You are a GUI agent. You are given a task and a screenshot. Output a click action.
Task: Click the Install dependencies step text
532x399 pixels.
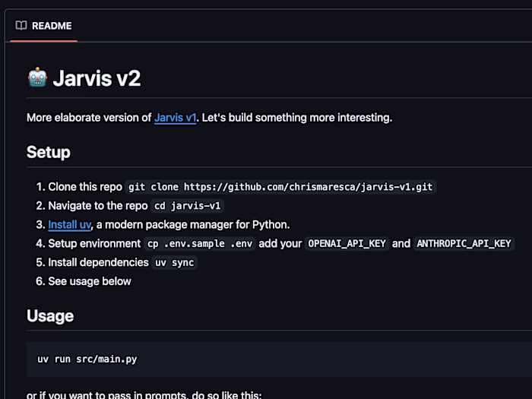pyautogui.click(x=98, y=262)
